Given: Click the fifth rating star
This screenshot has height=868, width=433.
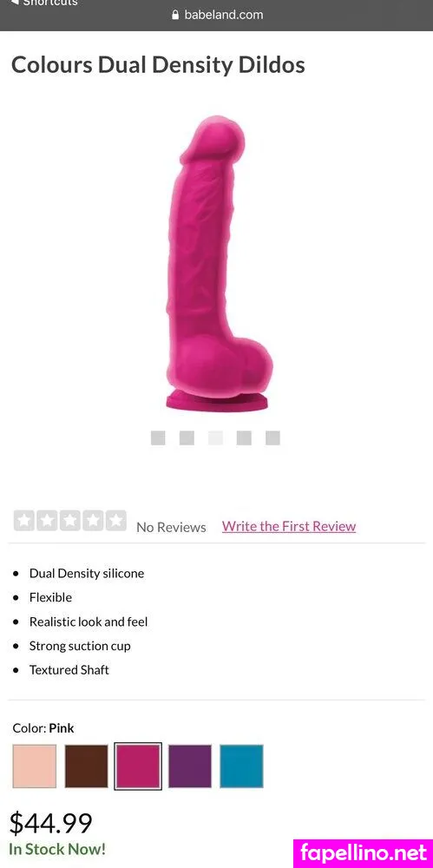Looking at the screenshot, I should click(115, 520).
